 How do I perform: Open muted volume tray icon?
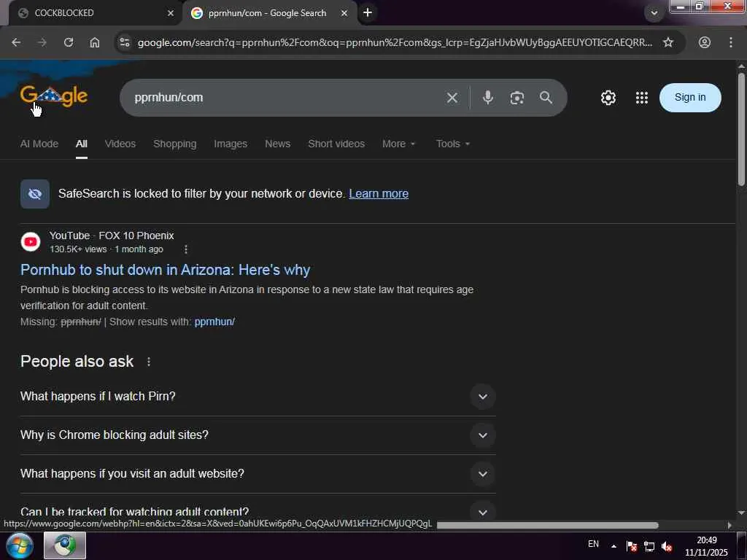point(667,546)
